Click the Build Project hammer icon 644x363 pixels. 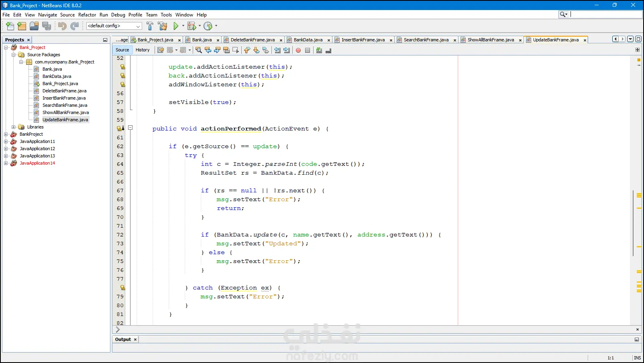(x=150, y=26)
